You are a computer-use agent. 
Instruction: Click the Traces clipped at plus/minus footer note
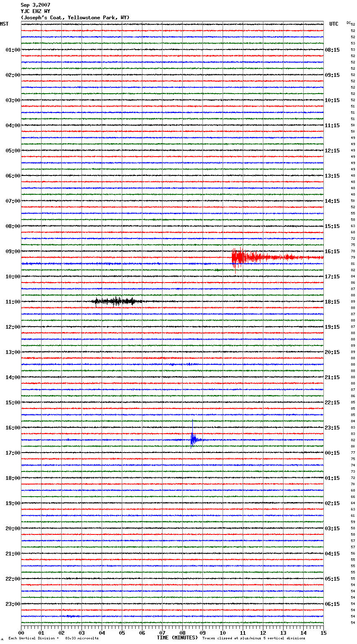[254, 638]
